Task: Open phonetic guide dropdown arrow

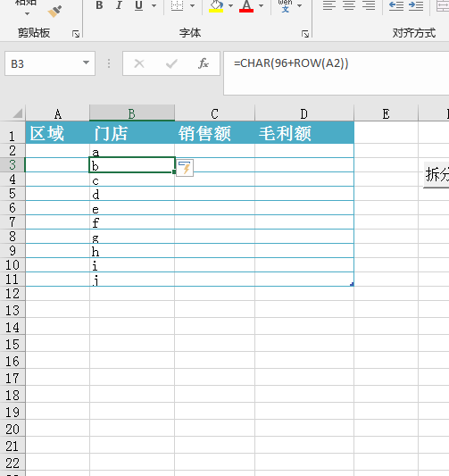Action: point(300,5)
